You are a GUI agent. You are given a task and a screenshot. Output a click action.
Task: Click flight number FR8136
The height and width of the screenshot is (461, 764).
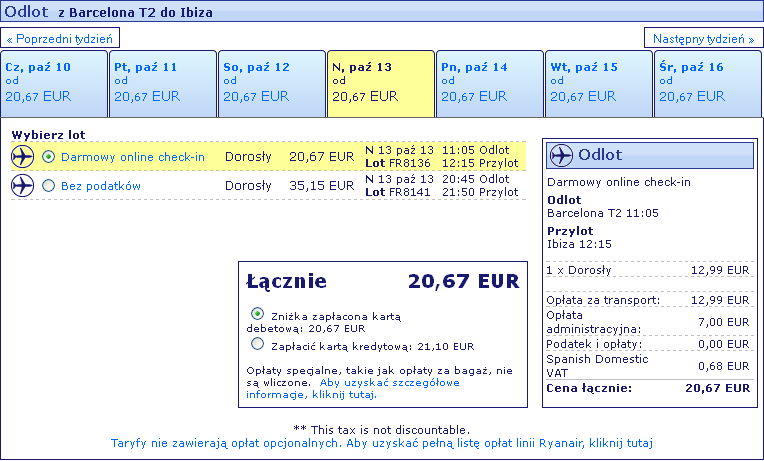click(410, 163)
